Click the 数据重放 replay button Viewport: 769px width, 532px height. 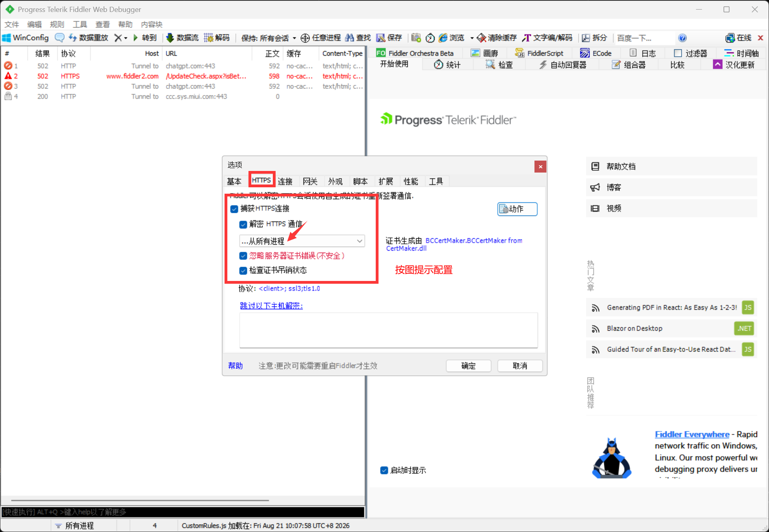pos(89,38)
